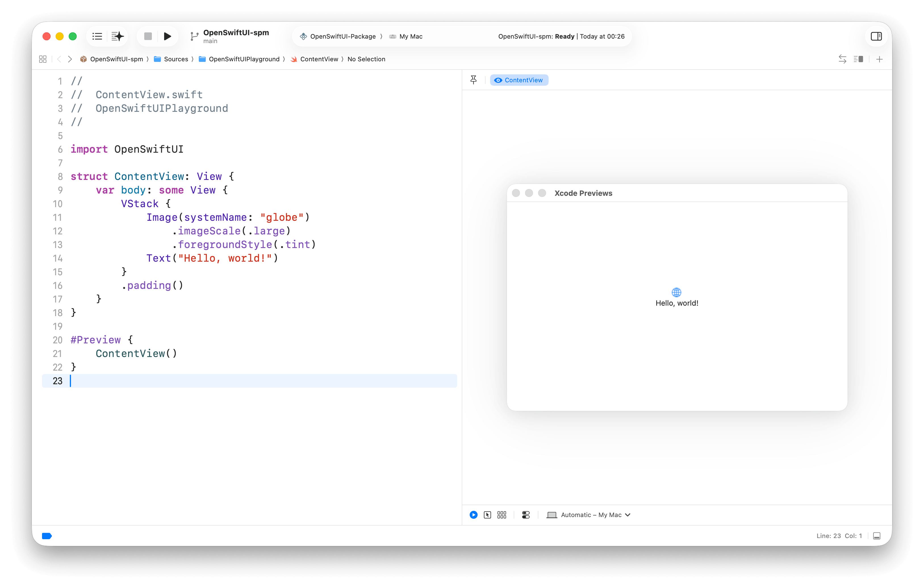Image resolution: width=924 pixels, height=588 pixels.
Task: Pin the preview canvas
Action: [474, 80]
